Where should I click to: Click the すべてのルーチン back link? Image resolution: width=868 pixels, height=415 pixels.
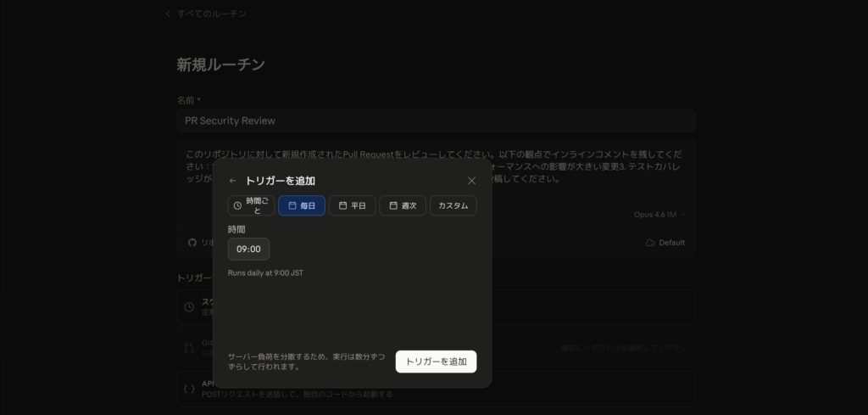coord(206,14)
